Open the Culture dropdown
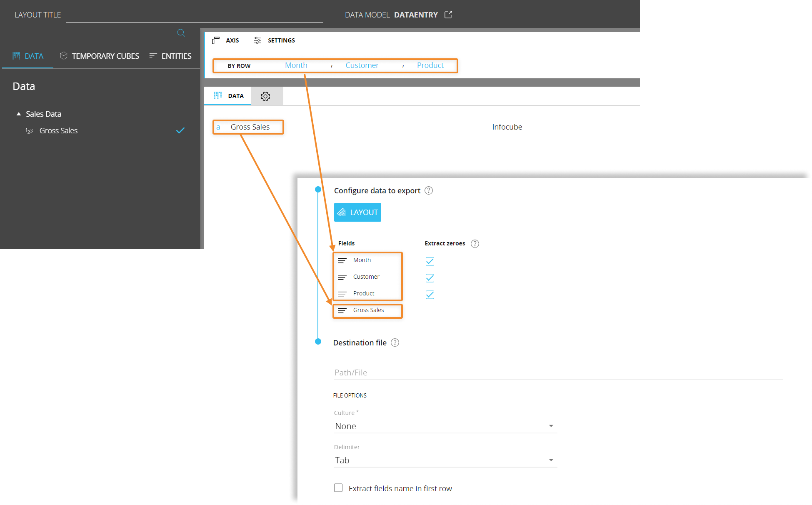The image size is (812, 505). click(445, 426)
